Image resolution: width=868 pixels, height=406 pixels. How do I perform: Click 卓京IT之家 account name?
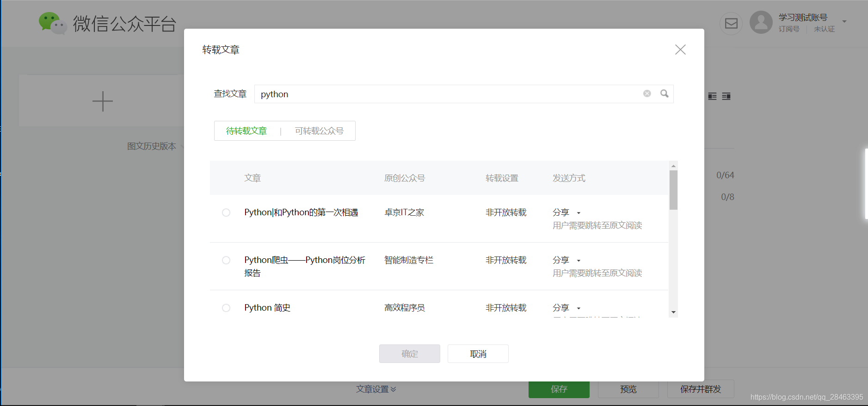point(404,212)
